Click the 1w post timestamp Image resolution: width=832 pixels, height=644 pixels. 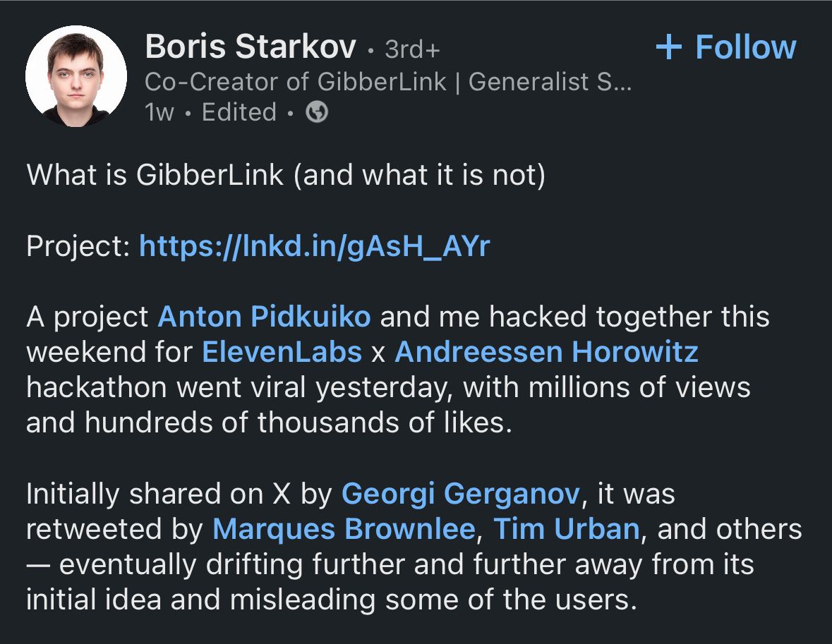tap(159, 112)
